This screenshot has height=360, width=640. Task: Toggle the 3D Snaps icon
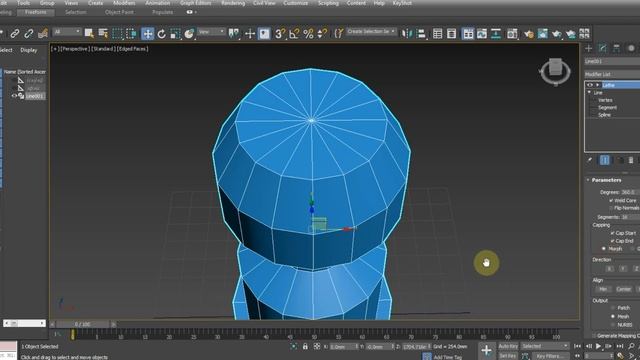(x=280, y=33)
